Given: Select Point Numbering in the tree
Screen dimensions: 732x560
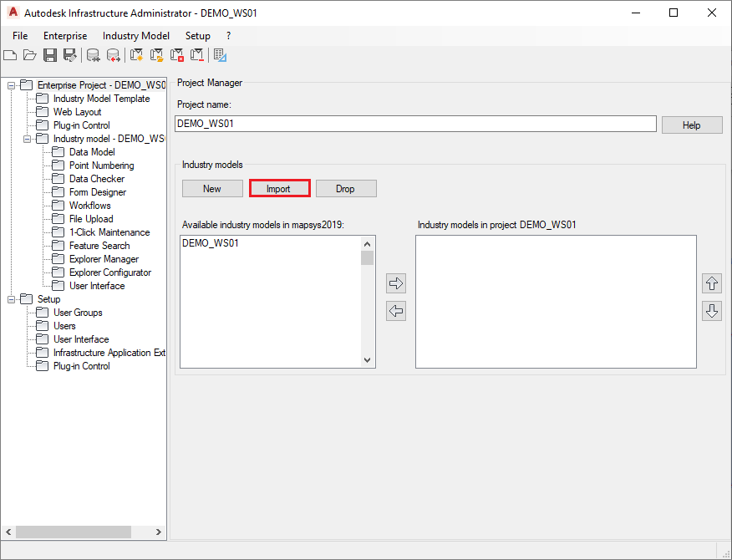Looking at the screenshot, I should tap(101, 165).
